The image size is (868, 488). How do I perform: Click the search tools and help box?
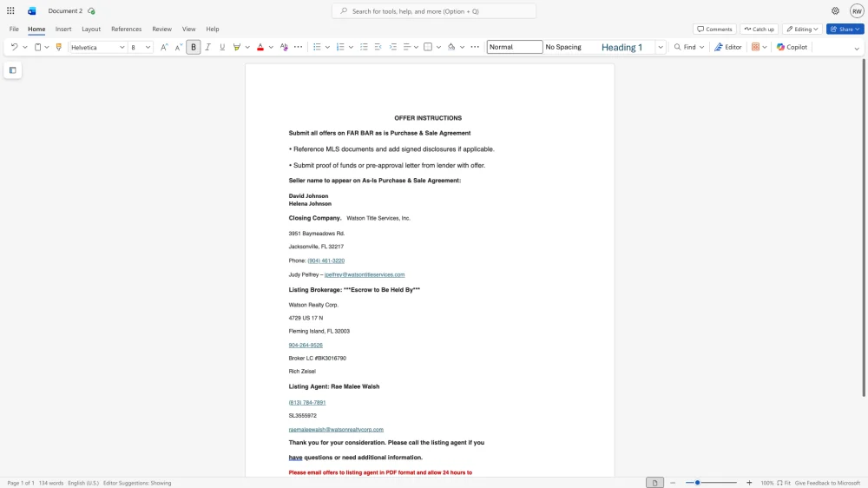pyautogui.click(x=434, y=11)
